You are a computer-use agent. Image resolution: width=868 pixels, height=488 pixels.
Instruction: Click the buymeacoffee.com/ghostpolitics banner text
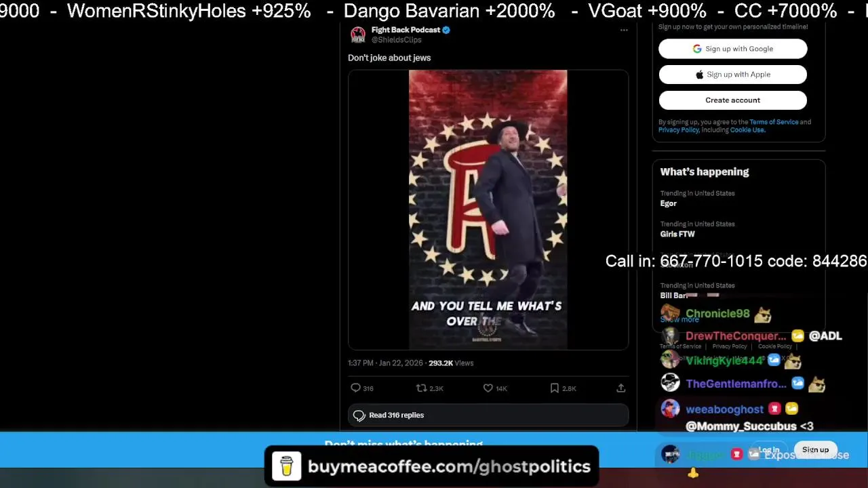(449, 466)
